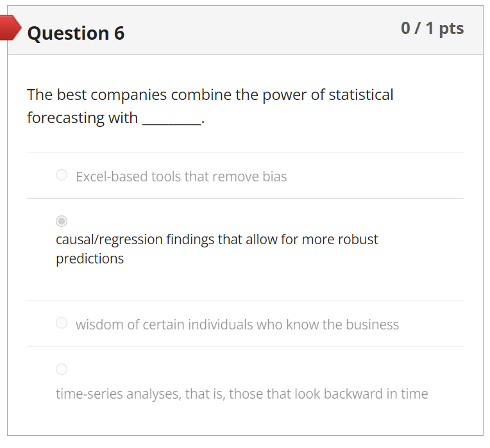Click the 'wisdom of certain individuals' answer label

pos(237,325)
